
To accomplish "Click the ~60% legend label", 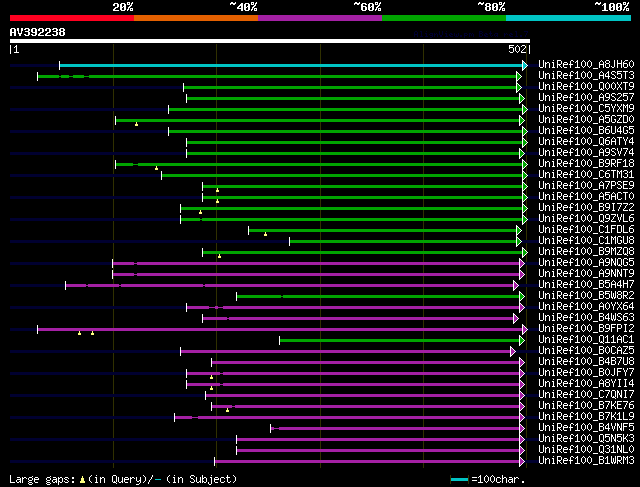I will 367,7.
